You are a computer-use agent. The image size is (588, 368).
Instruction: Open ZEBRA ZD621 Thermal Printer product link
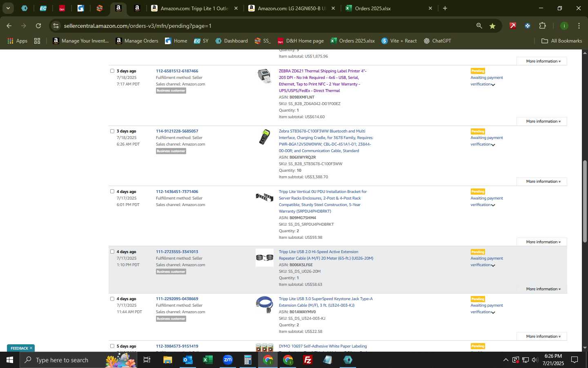323,81
